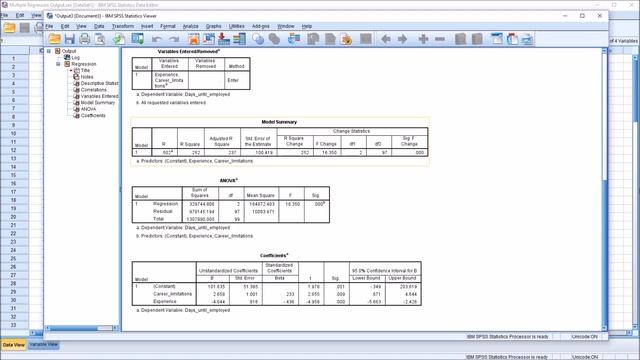This screenshot has height=360, width=640.
Task: Select Model Summary in outline pane
Action: 98,103
